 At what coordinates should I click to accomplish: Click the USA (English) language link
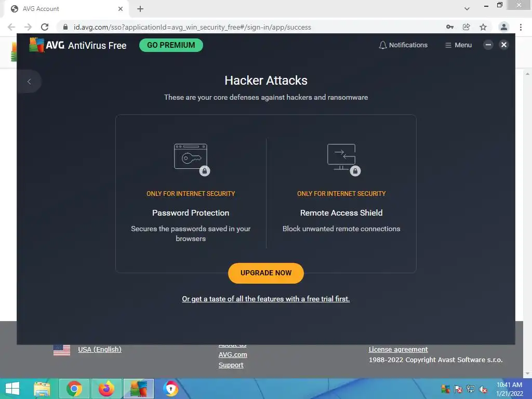100,350
